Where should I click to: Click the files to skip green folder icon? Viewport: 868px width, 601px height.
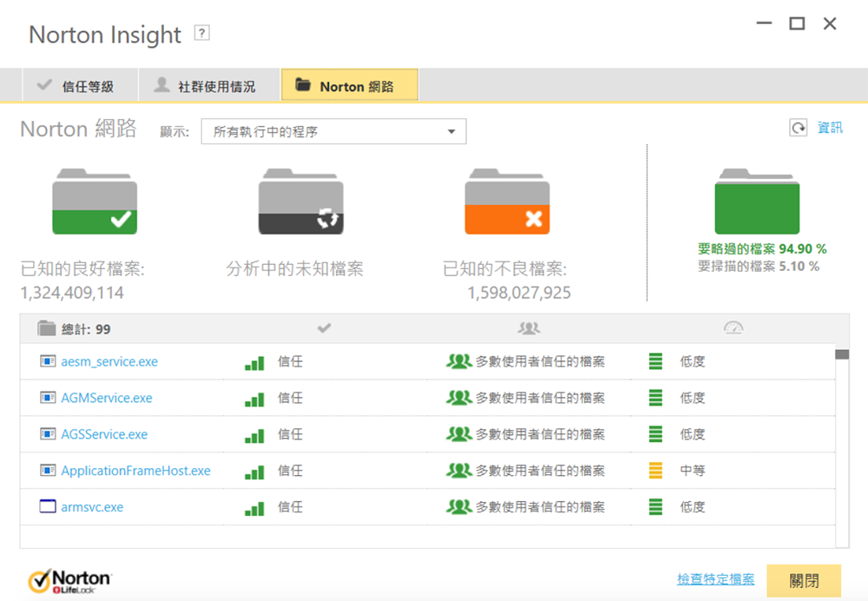pyautogui.click(x=757, y=201)
